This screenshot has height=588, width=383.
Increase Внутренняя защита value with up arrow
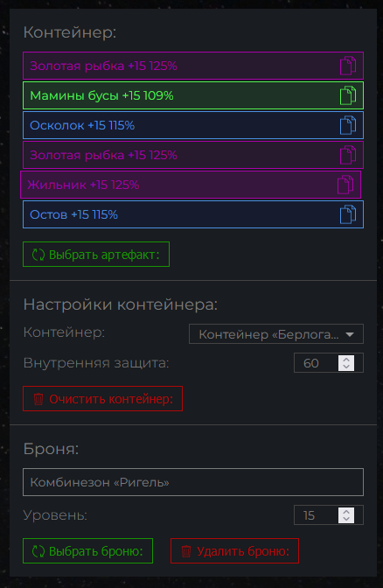[346, 360]
